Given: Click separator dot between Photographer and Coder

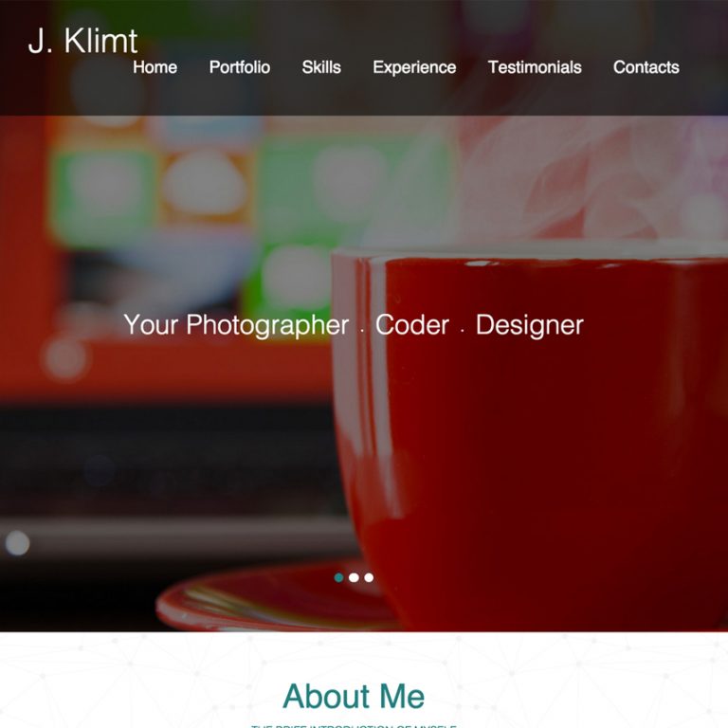Looking at the screenshot, I should pyautogui.click(x=362, y=331).
